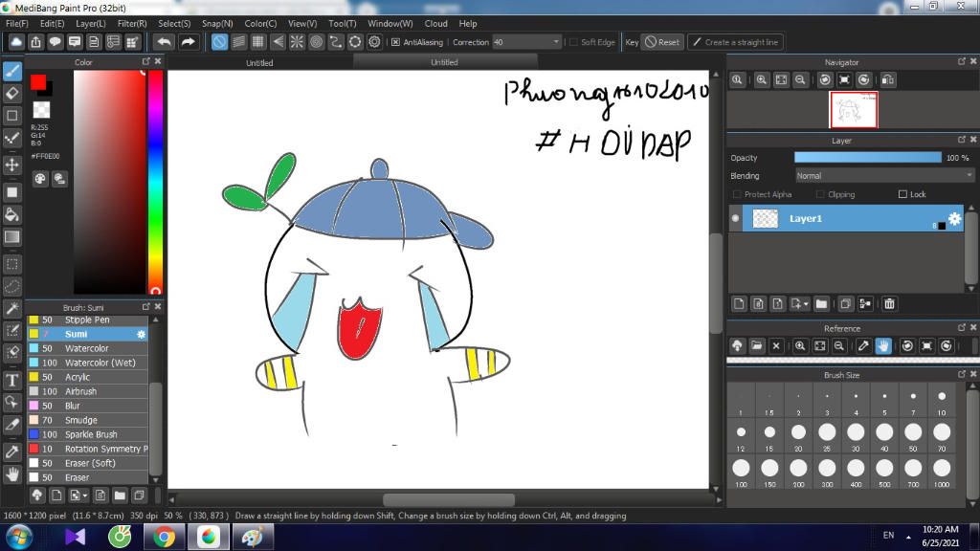Click the red foreground color swatch

(37, 82)
